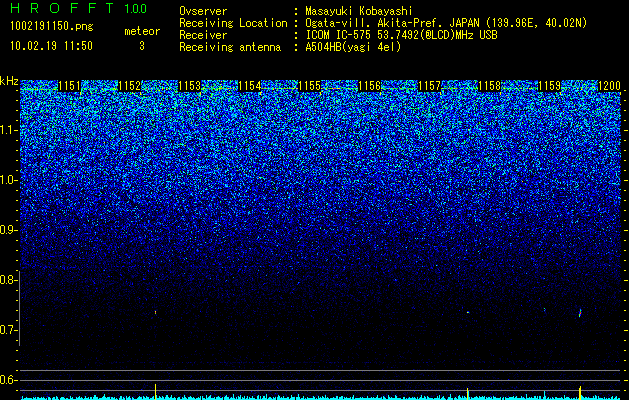Click the 'Ovserver' field label
The image size is (629, 400).
coord(203,11)
